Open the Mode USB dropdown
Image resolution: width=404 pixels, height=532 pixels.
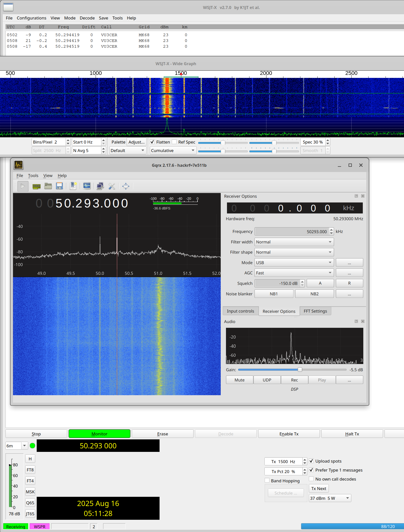click(x=294, y=263)
